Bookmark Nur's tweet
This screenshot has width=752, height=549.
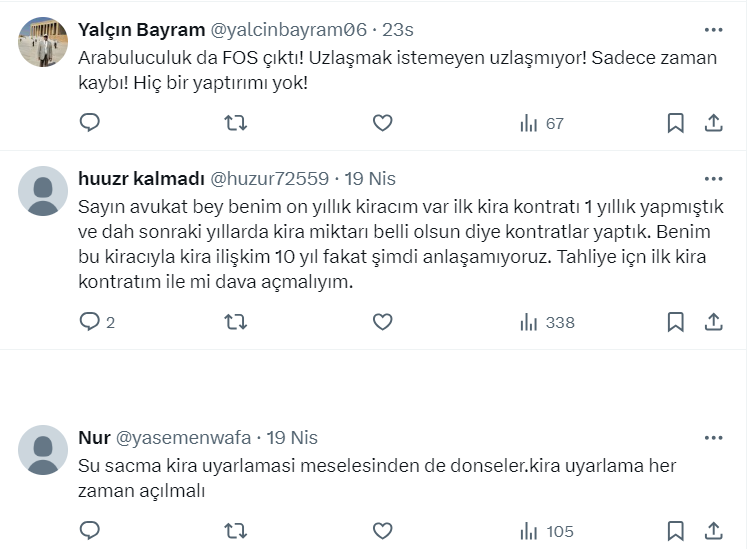[x=675, y=531]
